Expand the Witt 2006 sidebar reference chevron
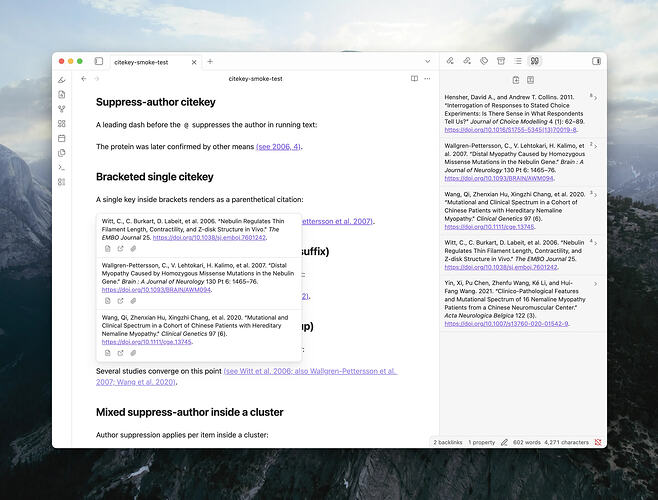Viewport: 658px width, 500px height. pos(595,243)
